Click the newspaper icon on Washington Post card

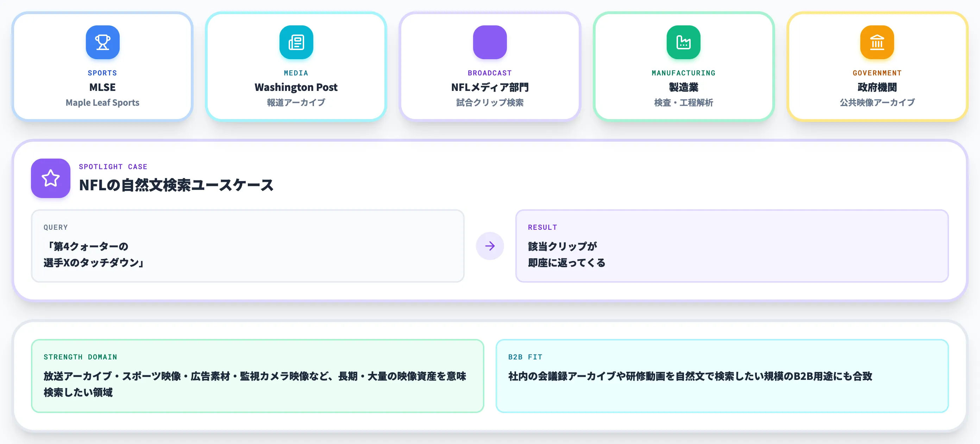point(296,42)
